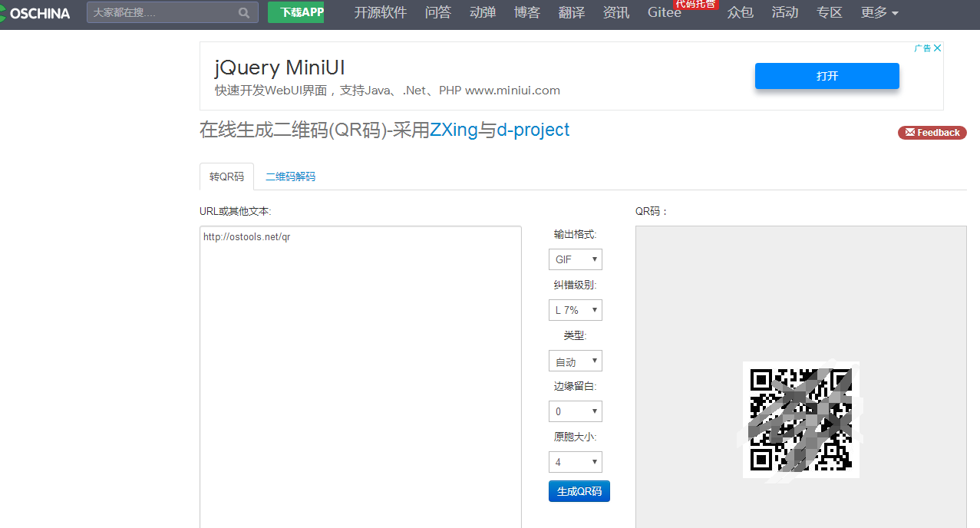The width and height of the screenshot is (980, 528).
Task: Click the blue 打开 ad button
Action: point(827,76)
